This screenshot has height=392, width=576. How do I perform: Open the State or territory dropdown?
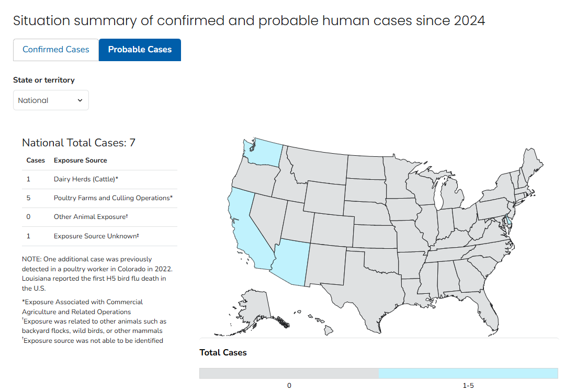[51, 100]
